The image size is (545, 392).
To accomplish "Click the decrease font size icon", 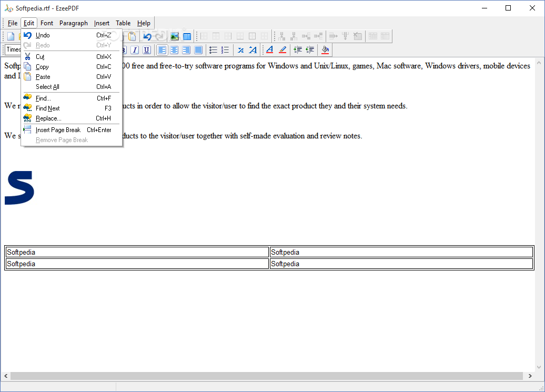I will point(240,50).
